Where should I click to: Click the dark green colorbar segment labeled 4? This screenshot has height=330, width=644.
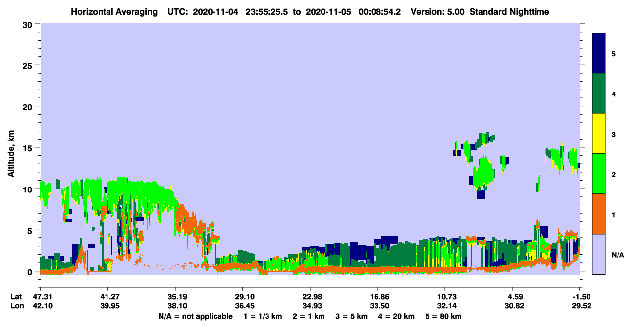599,94
